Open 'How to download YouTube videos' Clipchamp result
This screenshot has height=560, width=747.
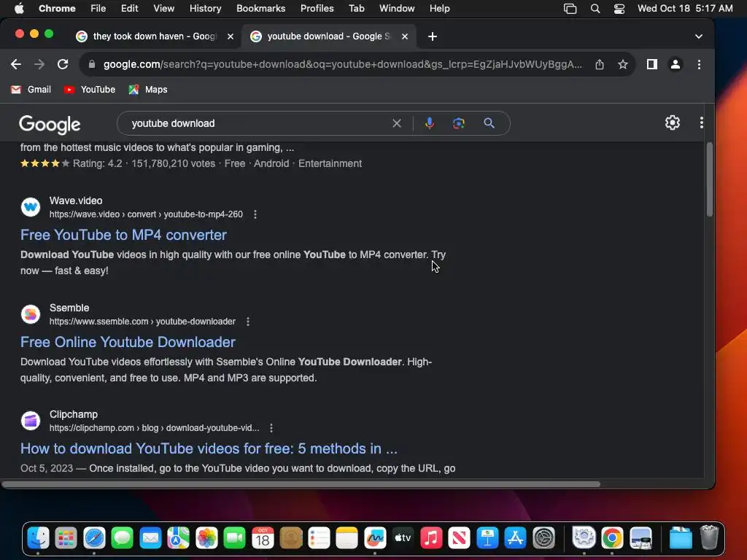point(209,448)
